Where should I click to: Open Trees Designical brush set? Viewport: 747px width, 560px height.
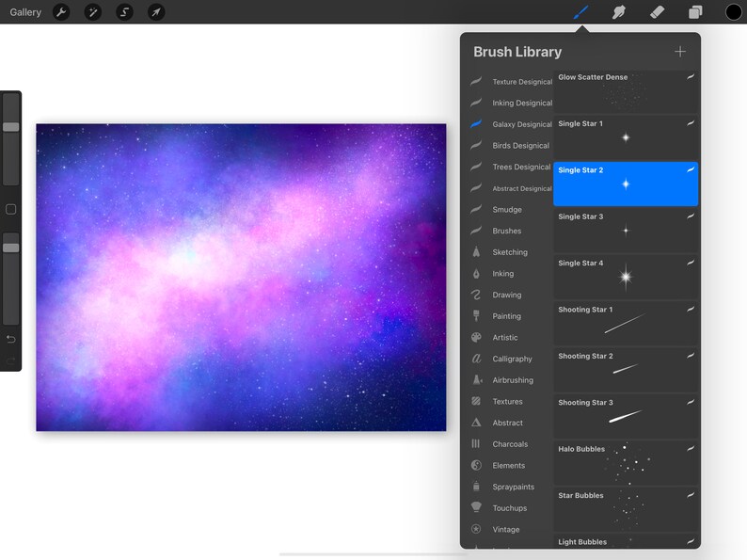[511, 167]
